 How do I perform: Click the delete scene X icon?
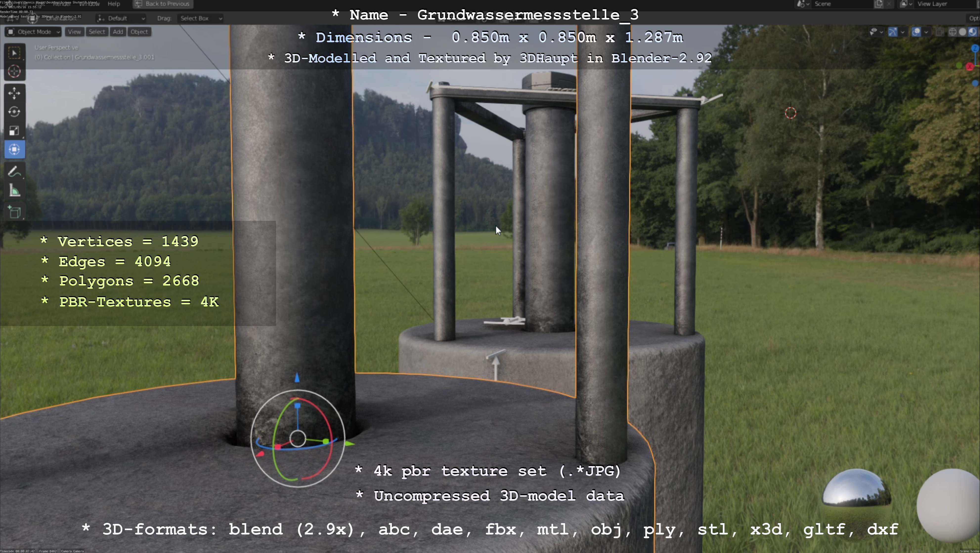click(x=889, y=4)
